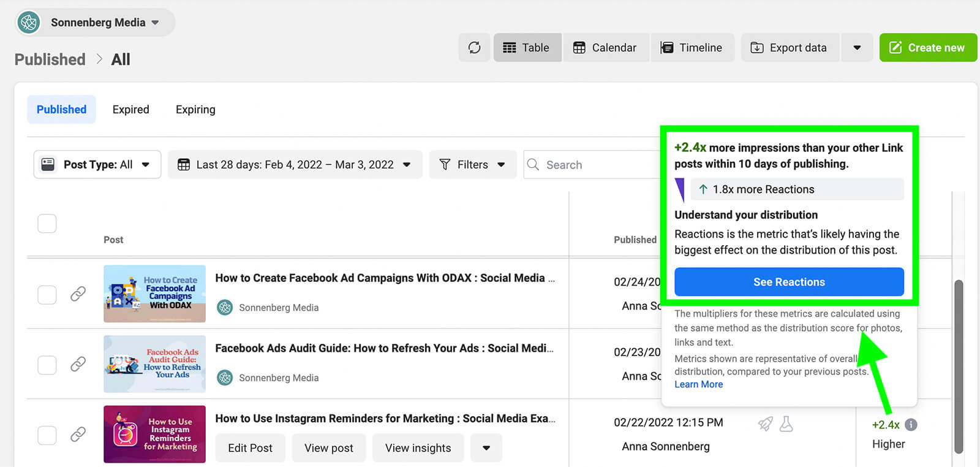Image resolution: width=980 pixels, height=467 pixels.
Task: Switch to Calendar view
Action: point(605,48)
